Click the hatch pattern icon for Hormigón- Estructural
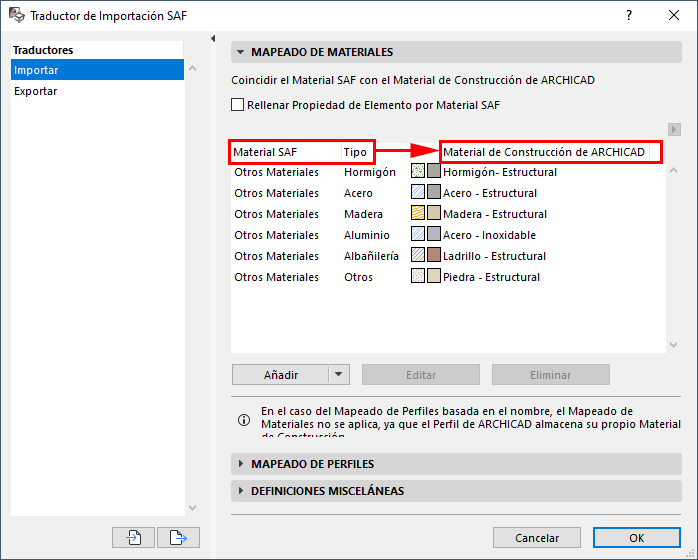 [418, 171]
